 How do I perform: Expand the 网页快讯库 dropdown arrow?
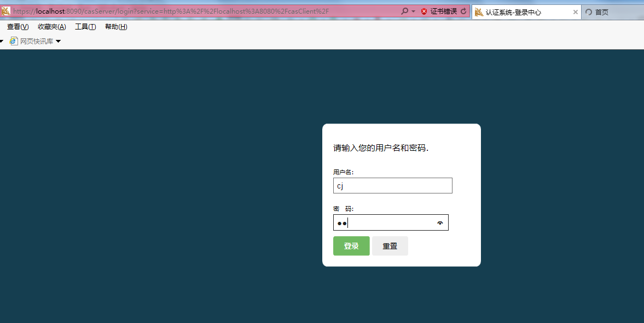[x=58, y=41]
